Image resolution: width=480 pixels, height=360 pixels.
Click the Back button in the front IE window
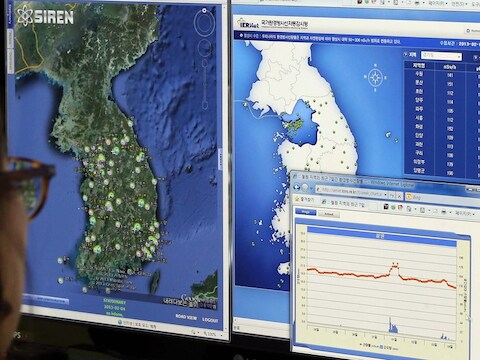coord(296,187)
